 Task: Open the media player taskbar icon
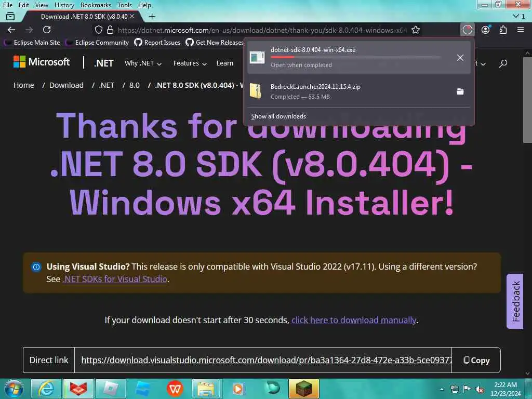click(x=238, y=389)
